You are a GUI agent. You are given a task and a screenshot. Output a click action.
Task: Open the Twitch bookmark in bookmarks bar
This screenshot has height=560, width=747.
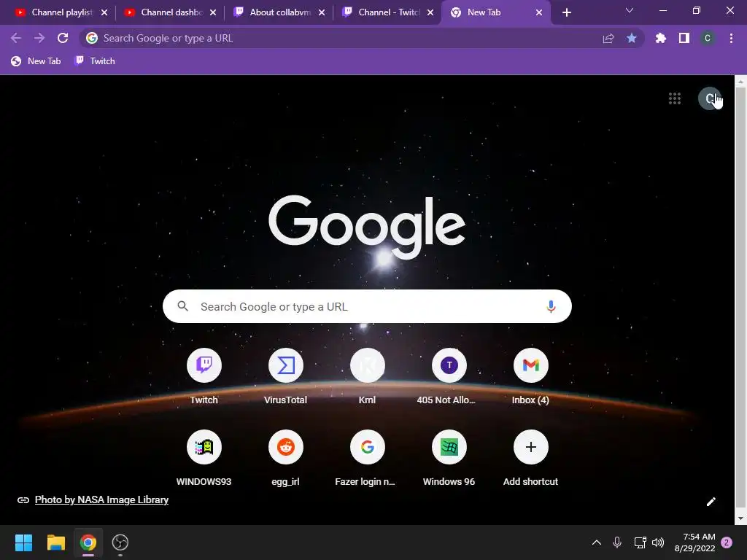96,61
